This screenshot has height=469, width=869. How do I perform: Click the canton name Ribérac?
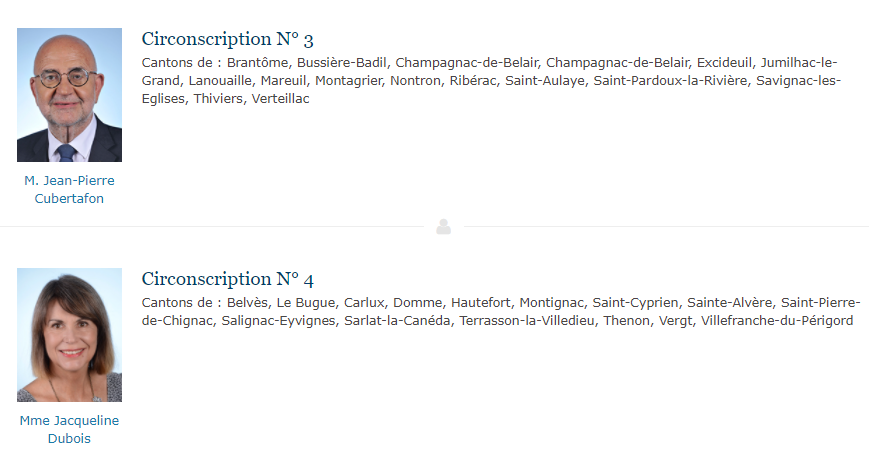click(x=473, y=81)
